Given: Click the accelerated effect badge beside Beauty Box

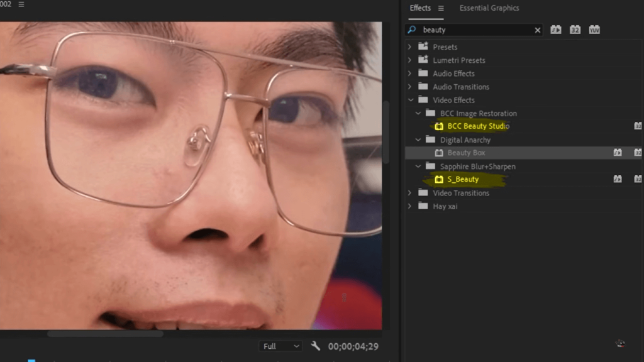Looking at the screenshot, I should (x=618, y=152).
